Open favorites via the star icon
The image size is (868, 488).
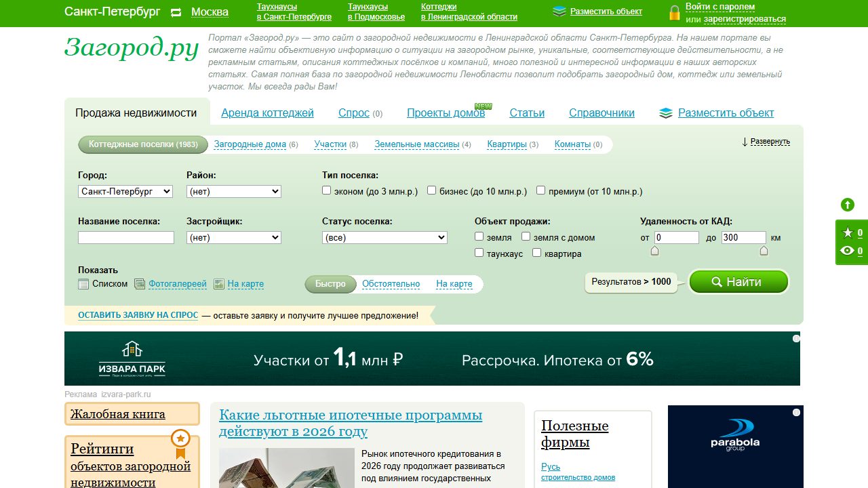click(x=848, y=233)
